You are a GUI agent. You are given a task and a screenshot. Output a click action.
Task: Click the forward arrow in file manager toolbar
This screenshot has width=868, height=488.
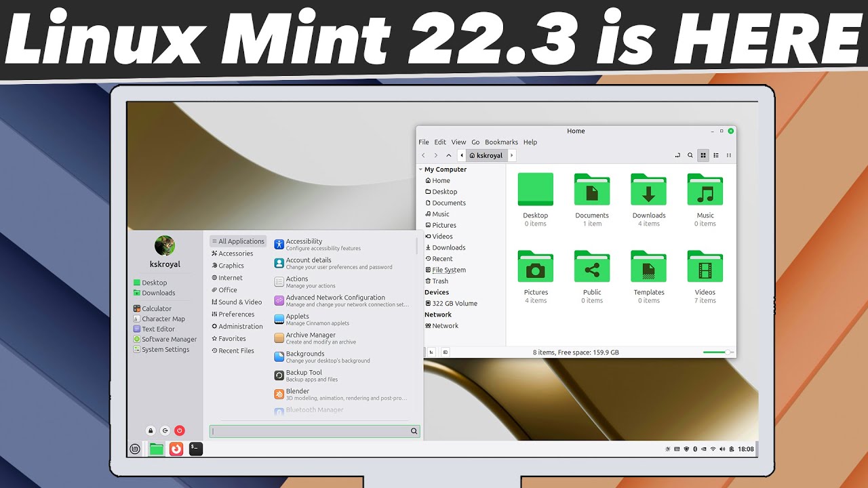pos(436,155)
